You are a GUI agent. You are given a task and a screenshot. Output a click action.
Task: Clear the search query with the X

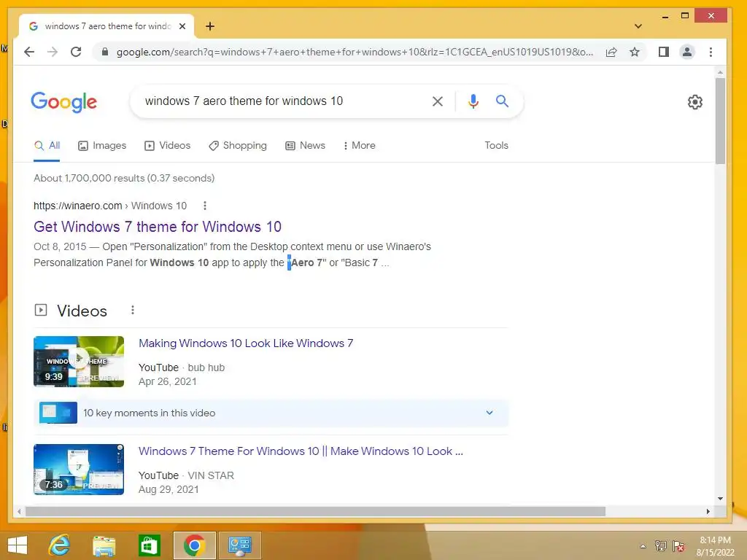coord(438,101)
